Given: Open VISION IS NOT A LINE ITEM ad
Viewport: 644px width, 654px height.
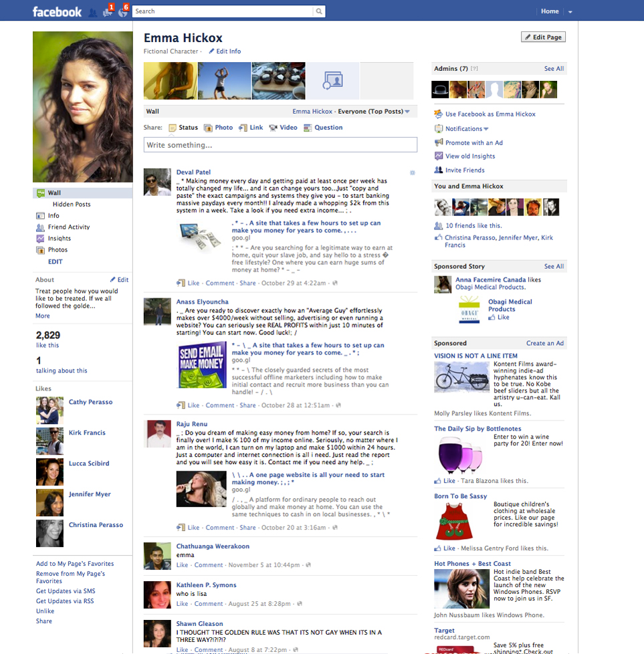Looking at the screenshot, I should point(475,356).
